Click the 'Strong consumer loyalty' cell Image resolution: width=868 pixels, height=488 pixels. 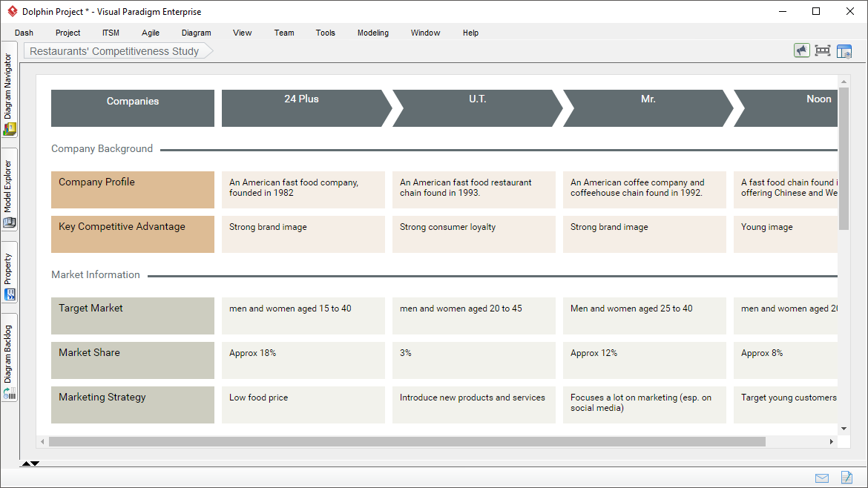pyautogui.click(x=474, y=234)
